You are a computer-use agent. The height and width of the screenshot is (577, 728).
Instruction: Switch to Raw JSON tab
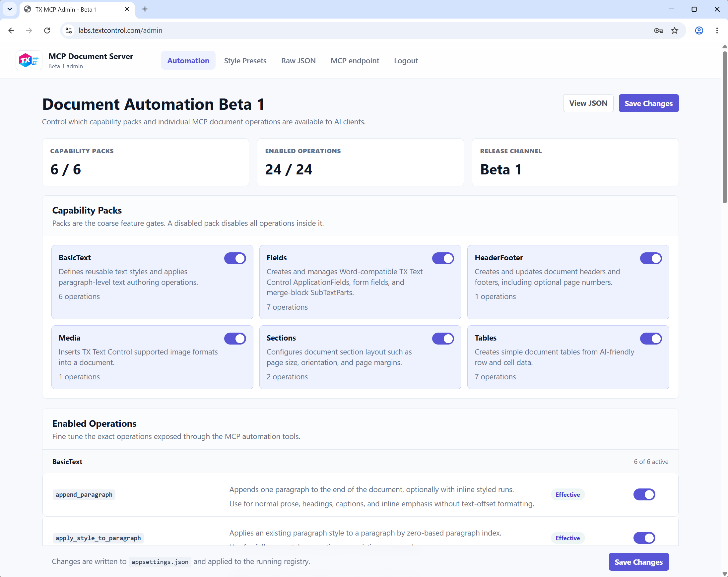tap(298, 60)
